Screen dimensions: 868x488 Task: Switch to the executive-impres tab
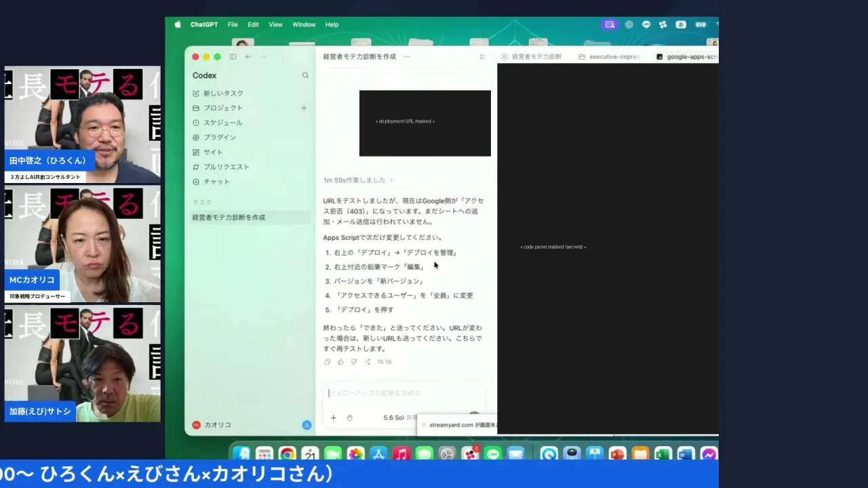[x=610, y=57]
